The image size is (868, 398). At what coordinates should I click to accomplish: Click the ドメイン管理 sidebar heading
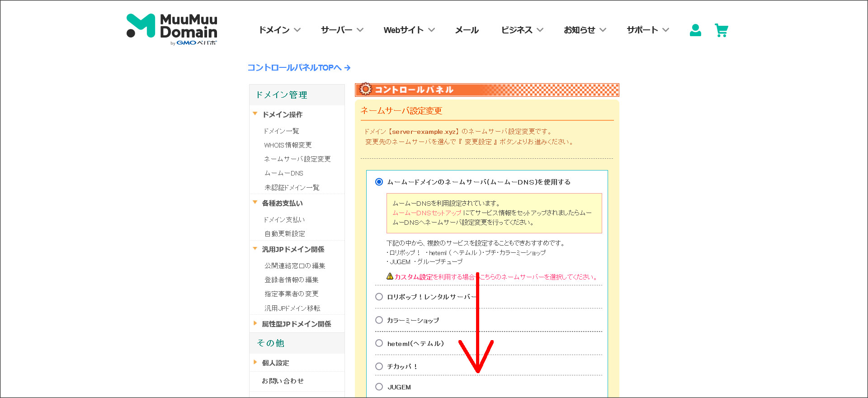click(x=281, y=95)
